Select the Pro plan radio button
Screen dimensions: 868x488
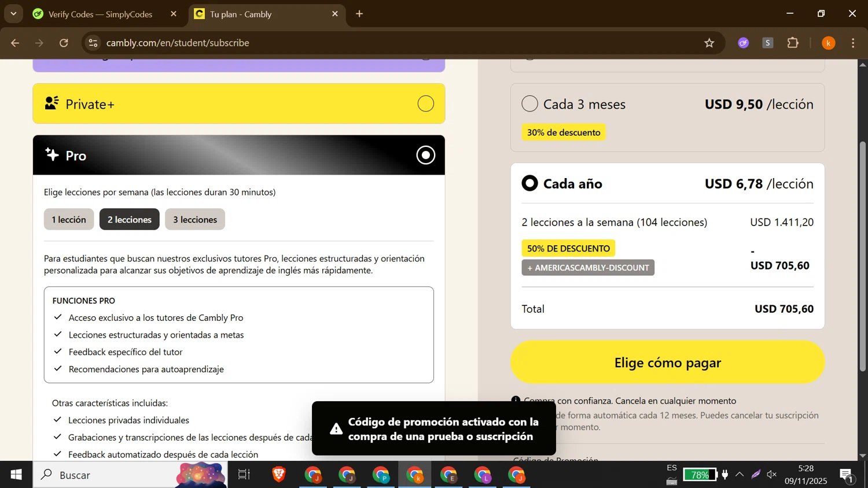pyautogui.click(x=426, y=155)
